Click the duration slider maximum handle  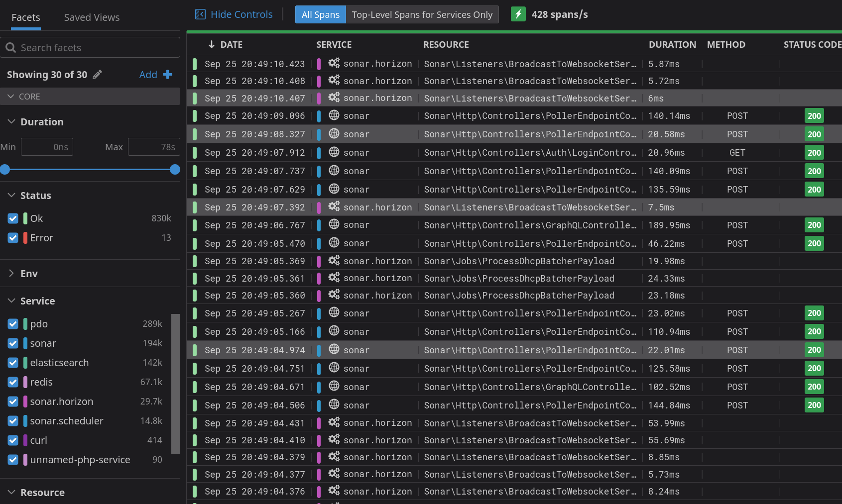175,170
